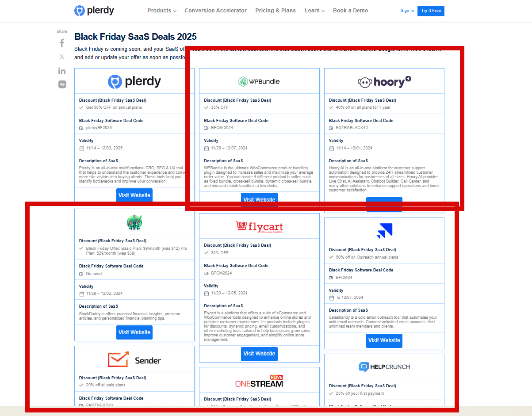Click 50% off on Outreach annual plans
The image size is (532, 416).
(x=367, y=257)
